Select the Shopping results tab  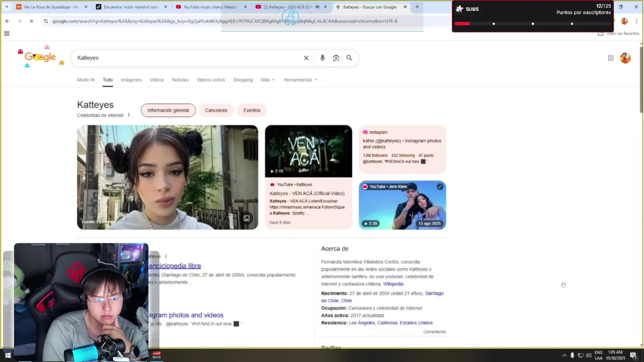point(243,80)
